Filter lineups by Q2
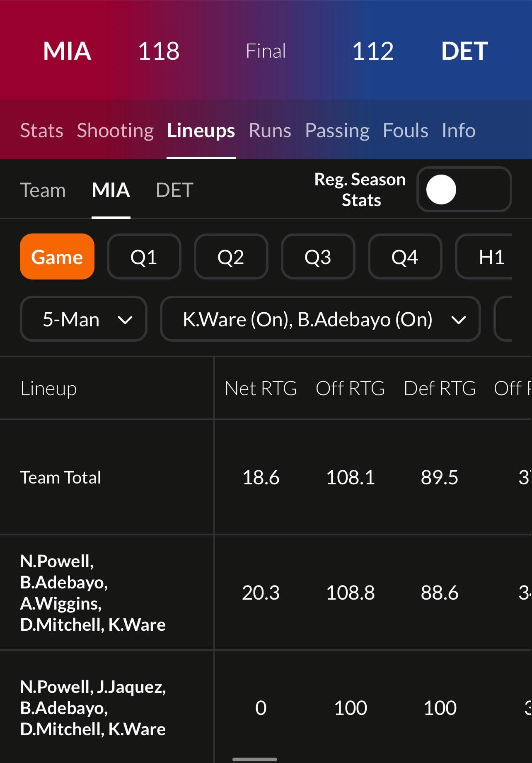Screen dimensions: 532x763 [x=231, y=257]
